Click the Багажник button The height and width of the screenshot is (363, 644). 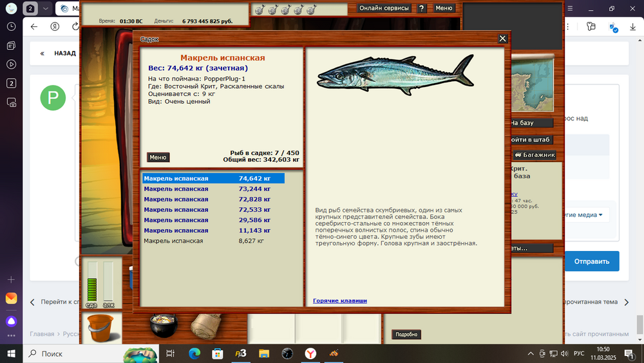point(534,155)
